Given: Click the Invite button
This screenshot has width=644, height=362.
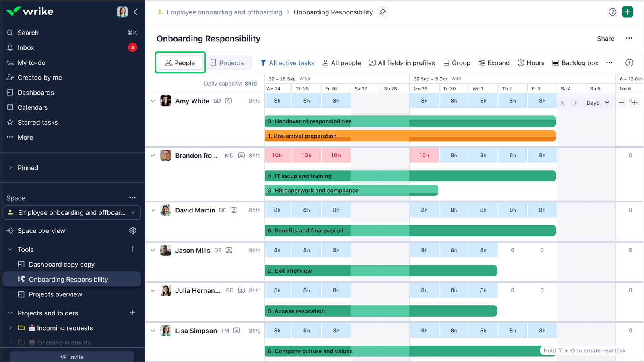Looking at the screenshot, I should (x=72, y=357).
